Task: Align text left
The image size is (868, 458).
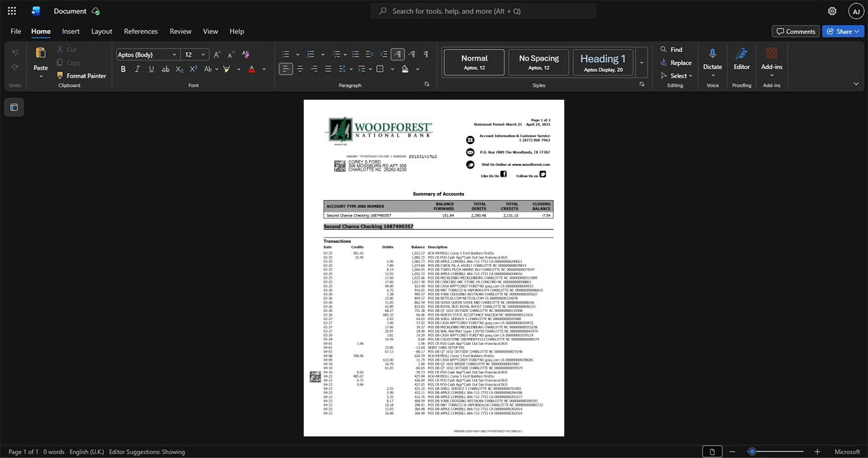Action: click(286, 69)
